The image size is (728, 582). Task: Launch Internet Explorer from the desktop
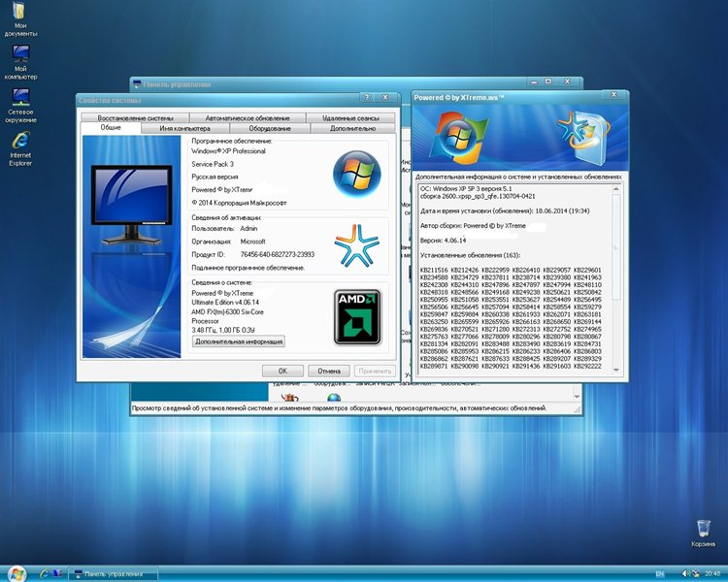click(20, 149)
